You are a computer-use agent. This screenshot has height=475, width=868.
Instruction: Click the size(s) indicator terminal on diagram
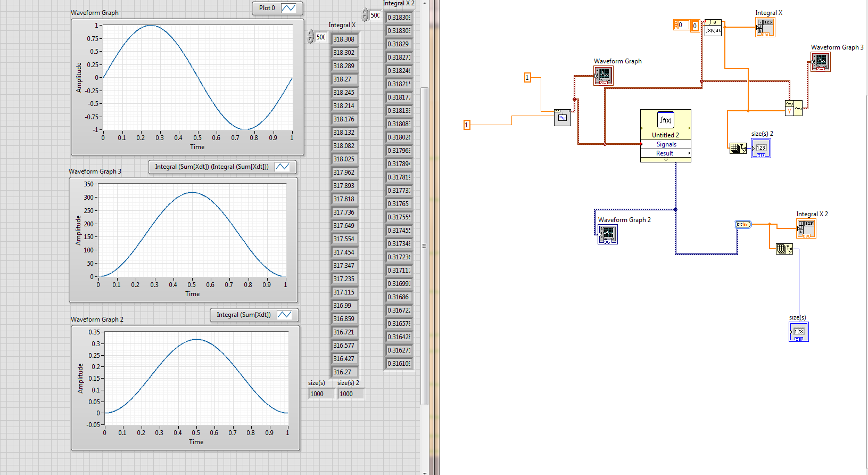tap(799, 332)
